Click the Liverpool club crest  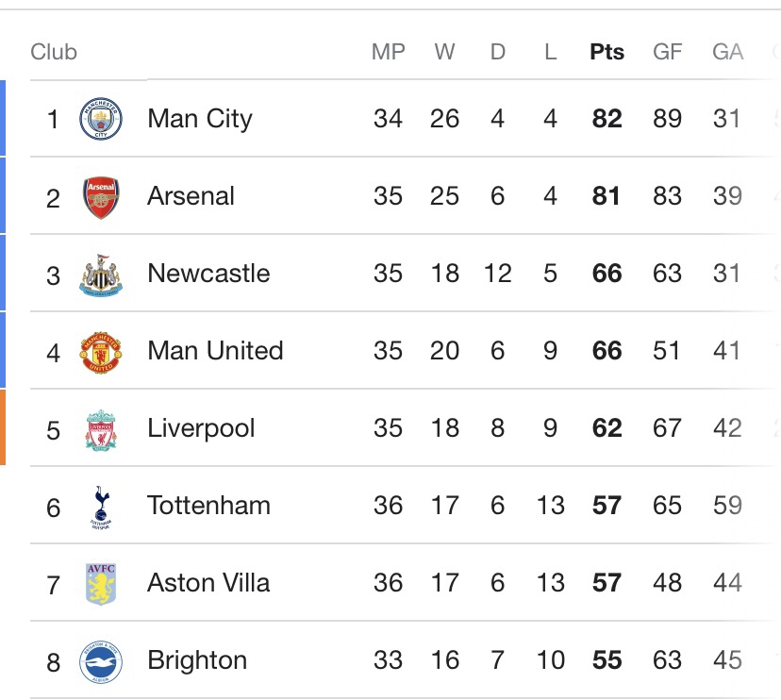click(102, 427)
